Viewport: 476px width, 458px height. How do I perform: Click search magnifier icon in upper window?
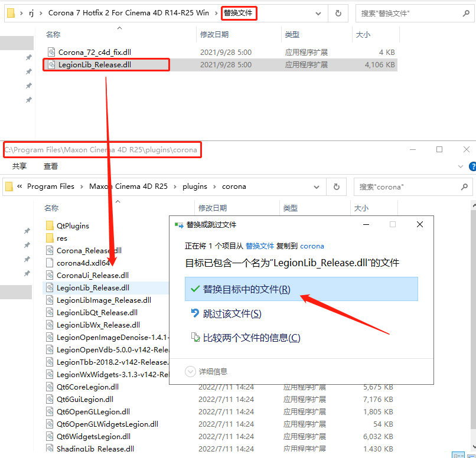(x=466, y=14)
